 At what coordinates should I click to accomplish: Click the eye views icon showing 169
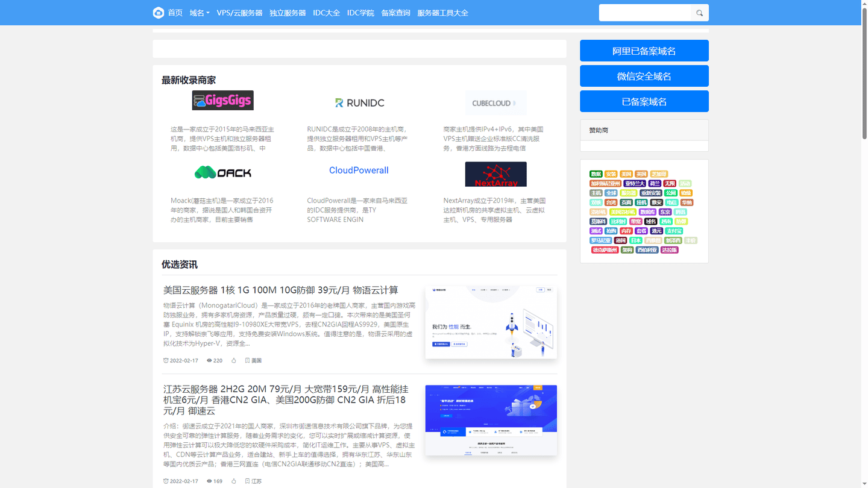click(x=209, y=481)
